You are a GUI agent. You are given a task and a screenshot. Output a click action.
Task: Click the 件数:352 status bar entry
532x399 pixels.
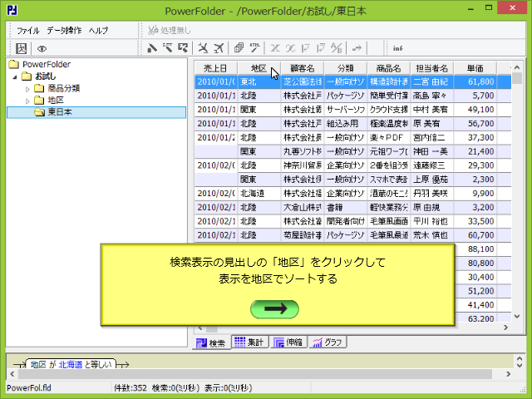tap(131, 388)
